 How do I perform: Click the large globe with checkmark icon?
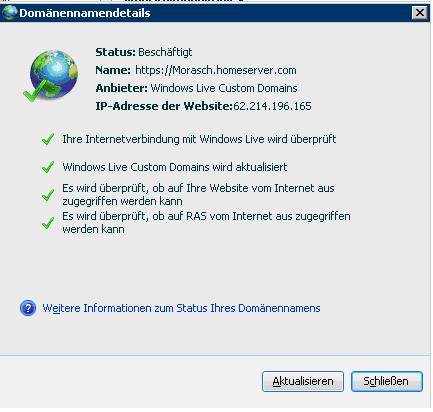tap(51, 76)
